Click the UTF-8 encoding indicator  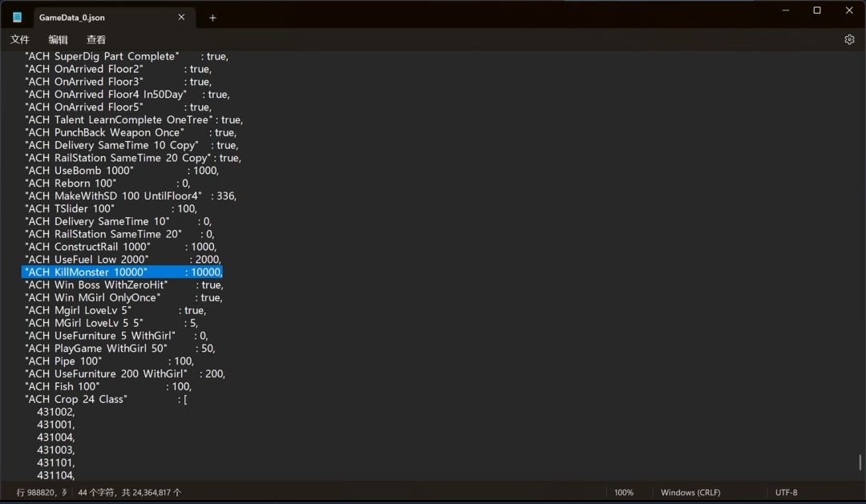[786, 492]
